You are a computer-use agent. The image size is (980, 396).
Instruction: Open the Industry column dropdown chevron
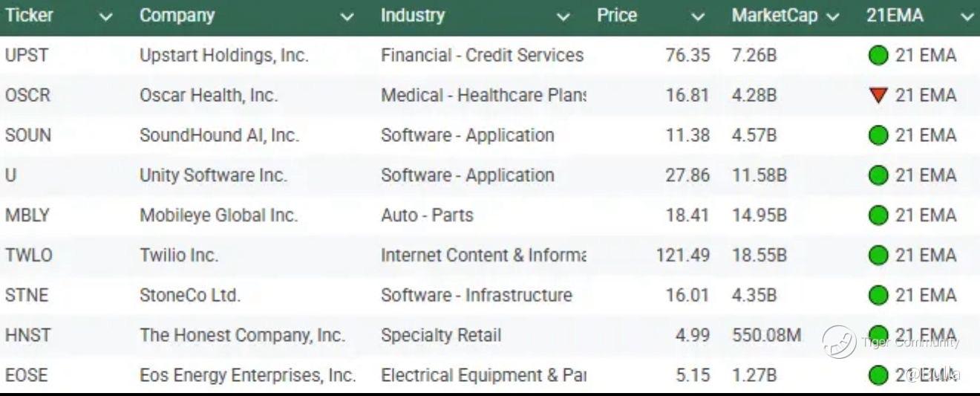tap(563, 17)
